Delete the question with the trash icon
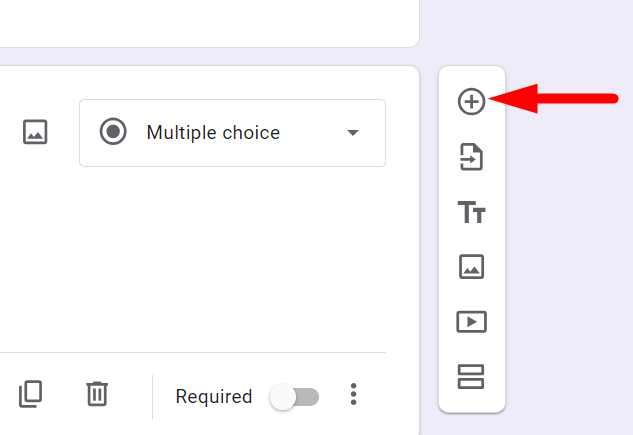Screen dimensions: 633x435 point(97,394)
